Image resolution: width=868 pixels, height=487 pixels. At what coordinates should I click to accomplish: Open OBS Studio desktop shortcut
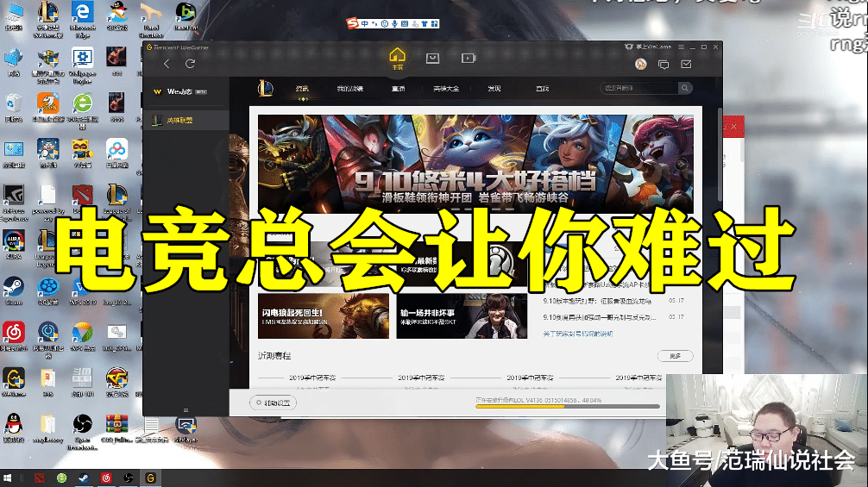click(x=83, y=431)
